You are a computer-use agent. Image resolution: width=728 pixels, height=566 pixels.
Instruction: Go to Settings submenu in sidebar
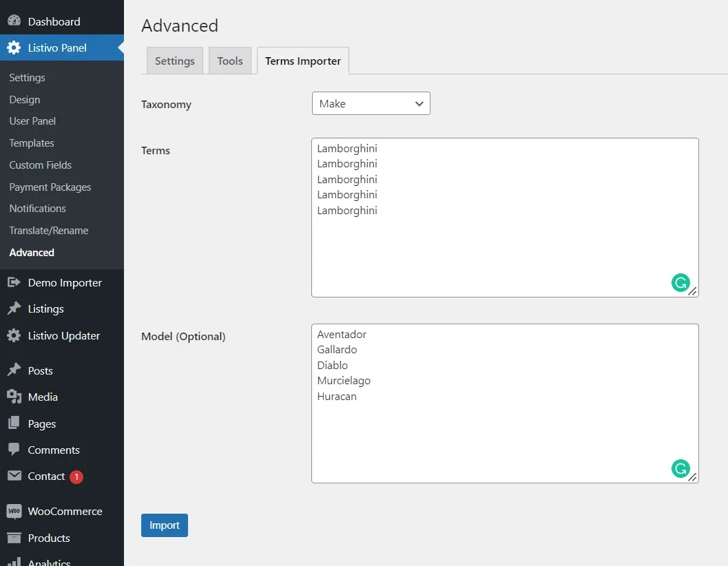(27, 78)
